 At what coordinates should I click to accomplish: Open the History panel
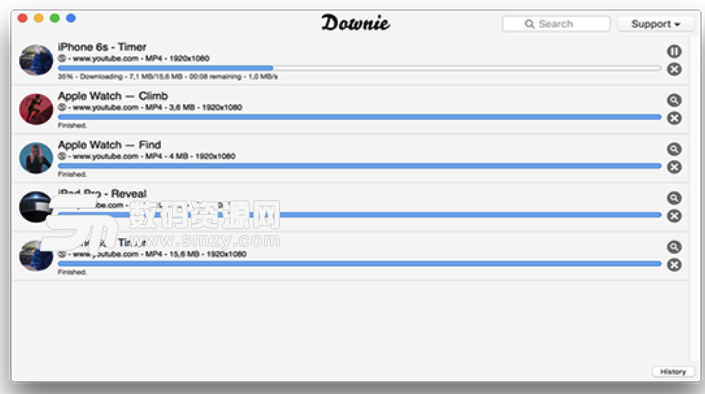(x=673, y=372)
